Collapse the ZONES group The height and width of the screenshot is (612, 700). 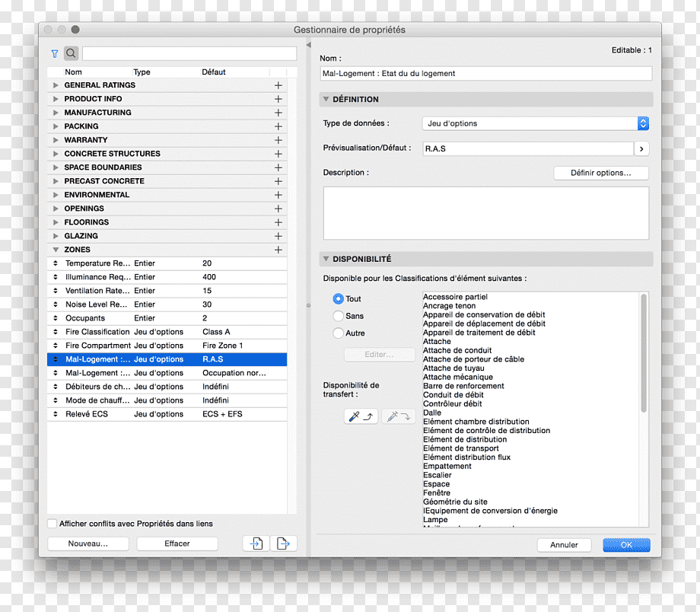(x=56, y=250)
